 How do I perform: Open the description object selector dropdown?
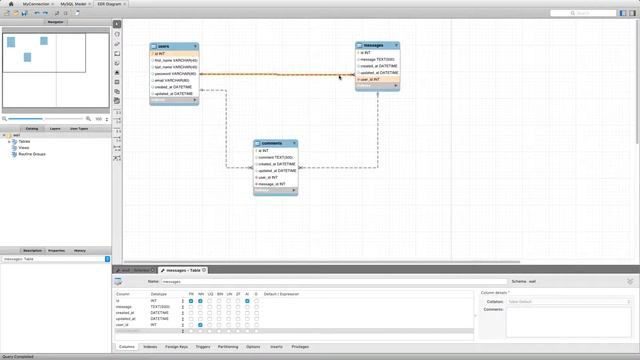[x=107, y=259]
